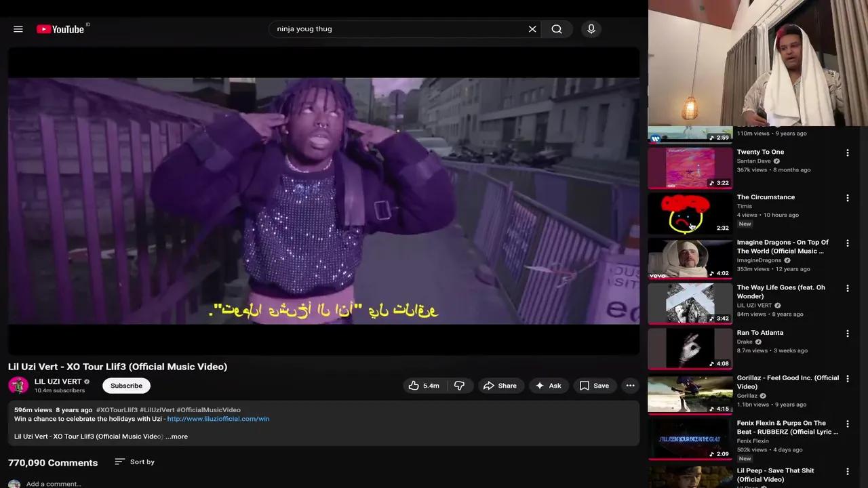
Task: Go to YouTube home via logo
Action: tap(60, 29)
